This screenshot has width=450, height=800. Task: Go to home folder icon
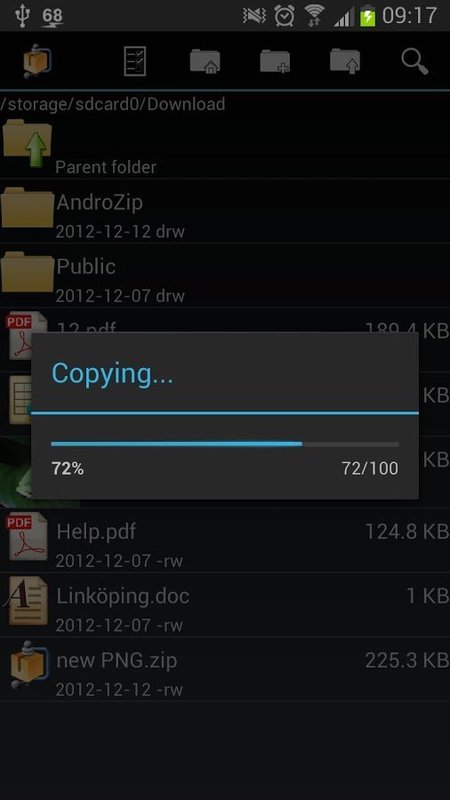point(205,62)
